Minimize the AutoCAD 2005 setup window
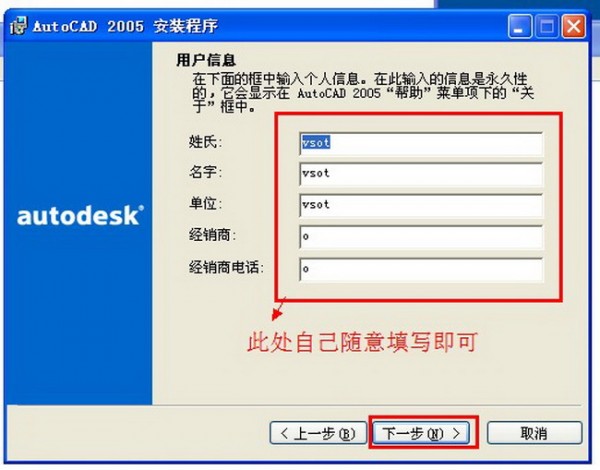Image resolution: width=600 pixels, height=470 pixels. coord(520,26)
